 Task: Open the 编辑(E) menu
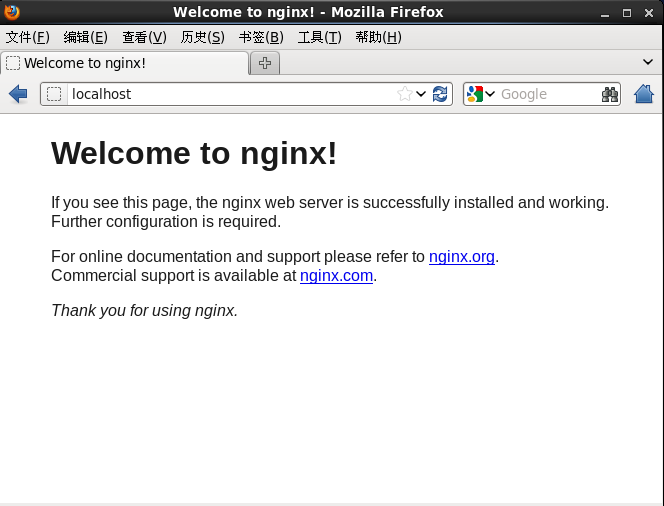pyautogui.click(x=86, y=37)
